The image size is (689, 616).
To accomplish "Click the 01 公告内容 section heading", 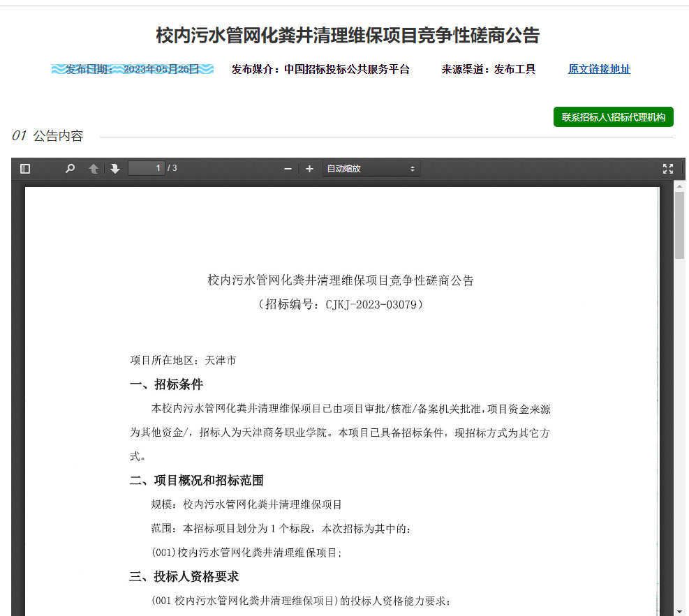I will point(47,136).
